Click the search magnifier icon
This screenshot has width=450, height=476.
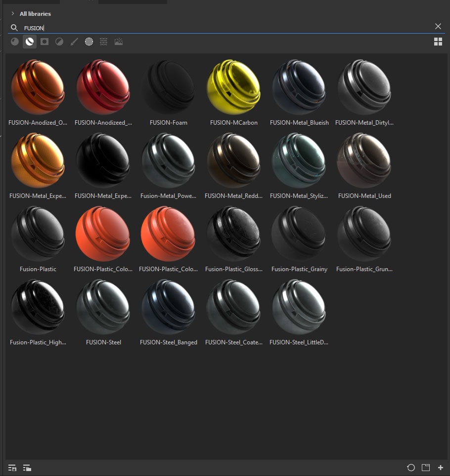[x=14, y=28]
